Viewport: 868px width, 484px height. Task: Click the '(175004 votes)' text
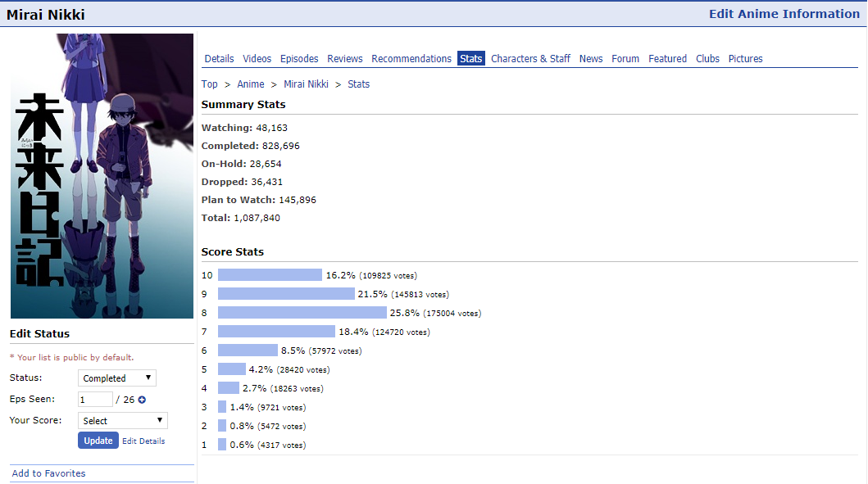[452, 313]
